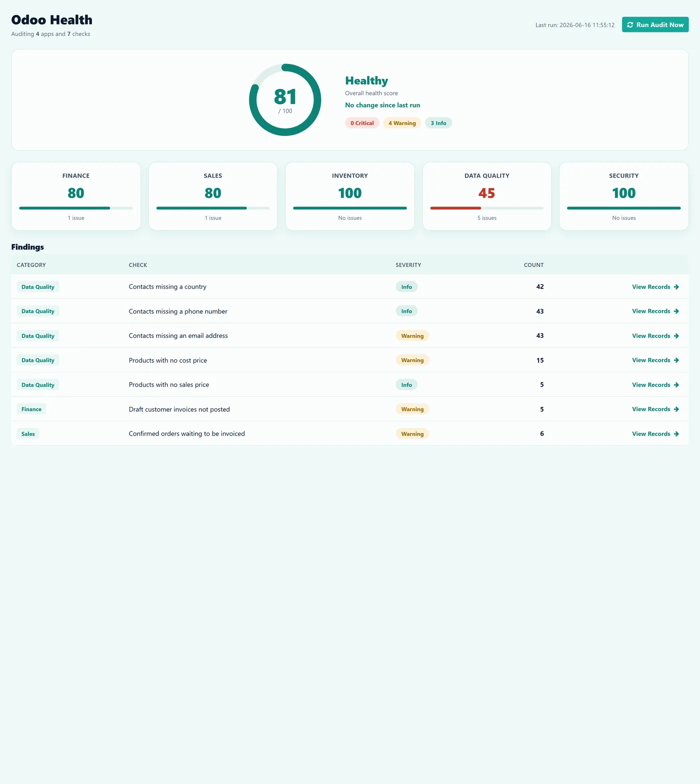
Task: Click the 0 Critical badge
Action: click(x=362, y=123)
